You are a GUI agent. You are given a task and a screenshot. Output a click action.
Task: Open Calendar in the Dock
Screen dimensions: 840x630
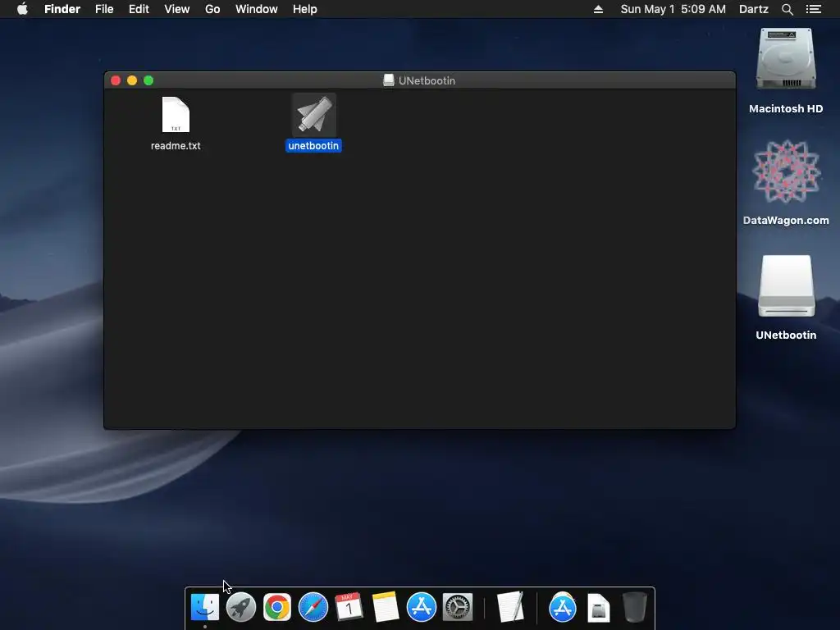click(x=349, y=608)
